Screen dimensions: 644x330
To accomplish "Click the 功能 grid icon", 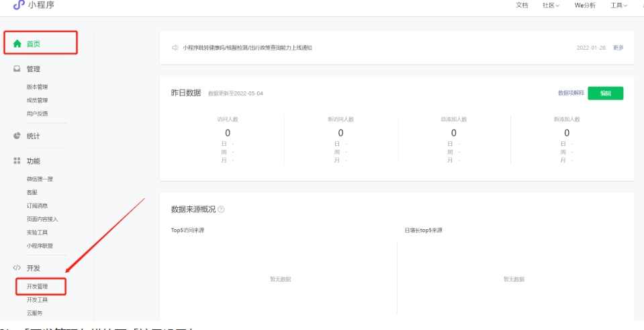I will [17, 161].
